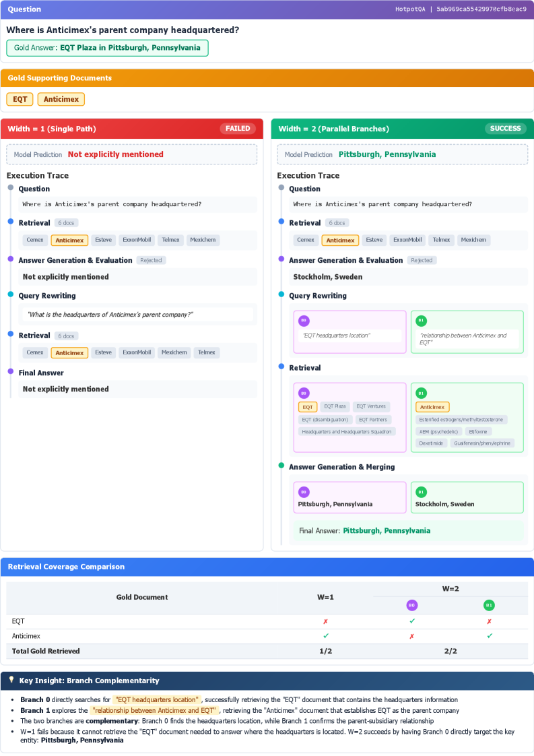Click highlighted "relationship between Anticimex and EQT" in the Key Insight bullets
The height and width of the screenshot is (756, 534).
[154, 710]
